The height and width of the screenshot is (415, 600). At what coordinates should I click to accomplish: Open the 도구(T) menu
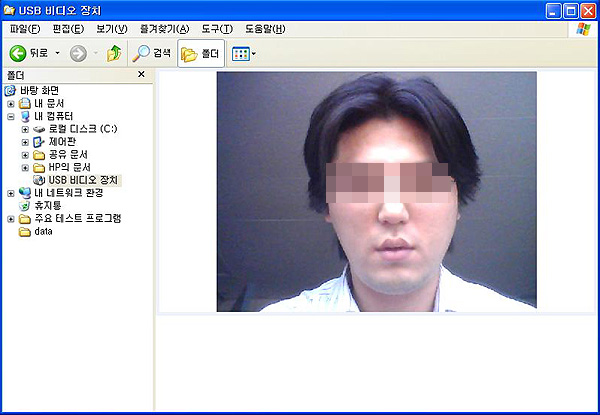[x=217, y=29]
